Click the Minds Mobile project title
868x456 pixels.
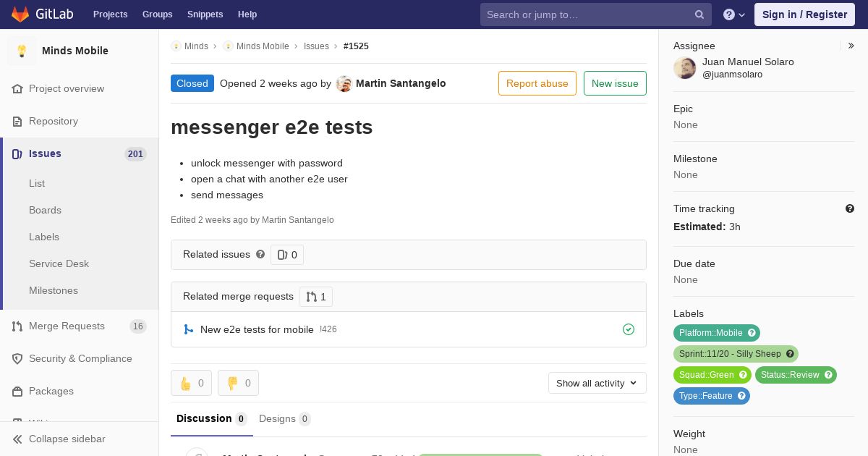point(75,51)
